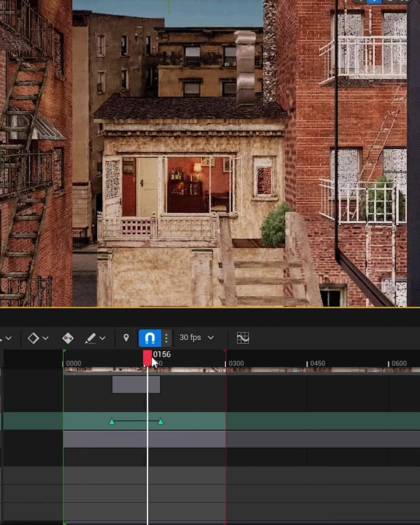Open the 30 fps frame rate dropdown
420x525 pixels.
[x=196, y=338]
